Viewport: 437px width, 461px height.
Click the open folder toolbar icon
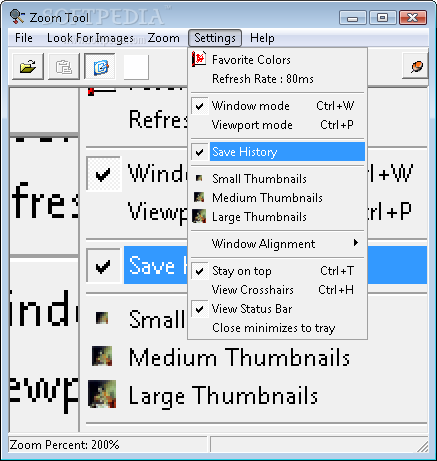[28, 66]
